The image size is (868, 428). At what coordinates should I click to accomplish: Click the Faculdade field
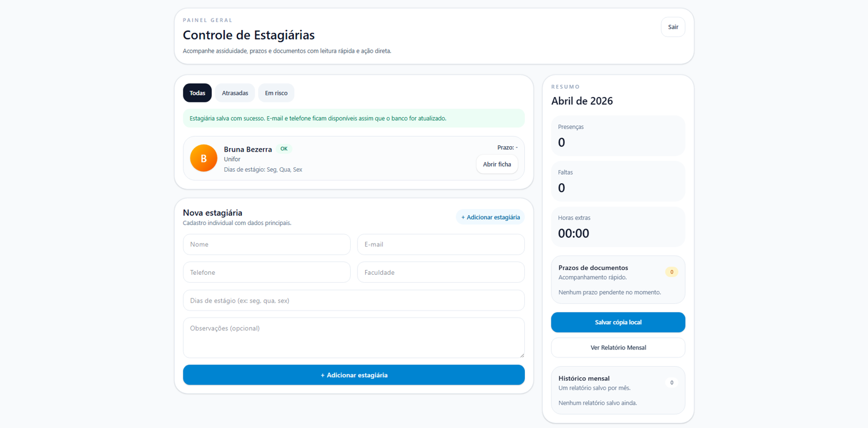(440, 272)
